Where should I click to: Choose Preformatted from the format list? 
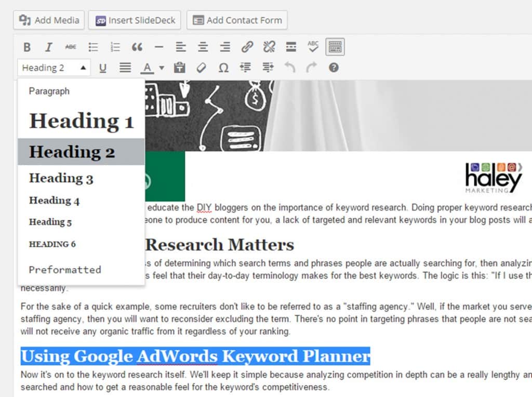pyautogui.click(x=81, y=270)
